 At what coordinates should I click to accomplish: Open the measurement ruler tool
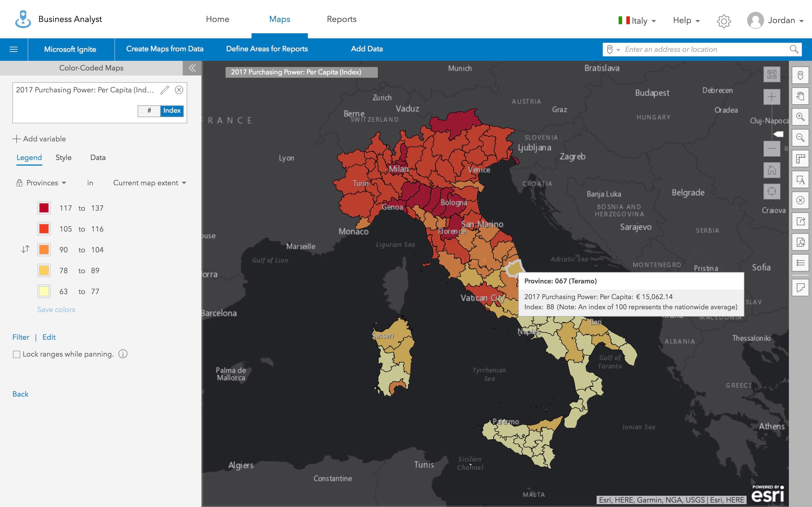coord(801,159)
